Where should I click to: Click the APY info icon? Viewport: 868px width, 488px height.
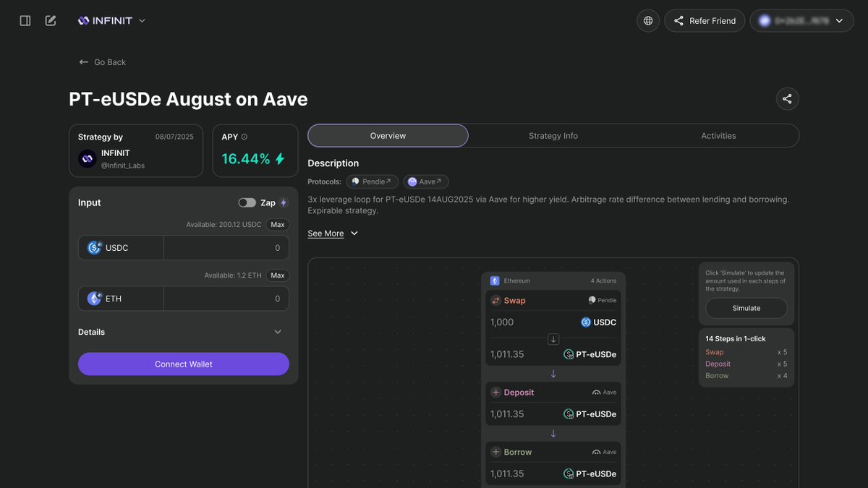point(244,137)
